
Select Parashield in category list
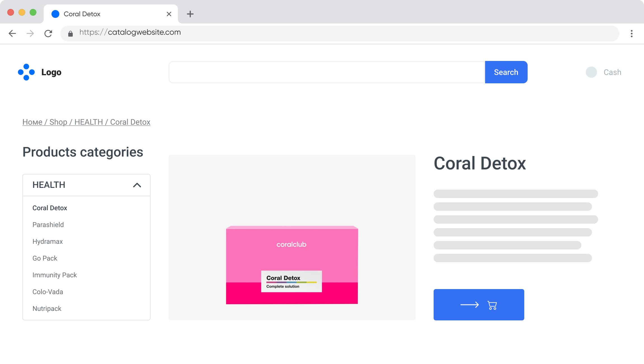(48, 225)
